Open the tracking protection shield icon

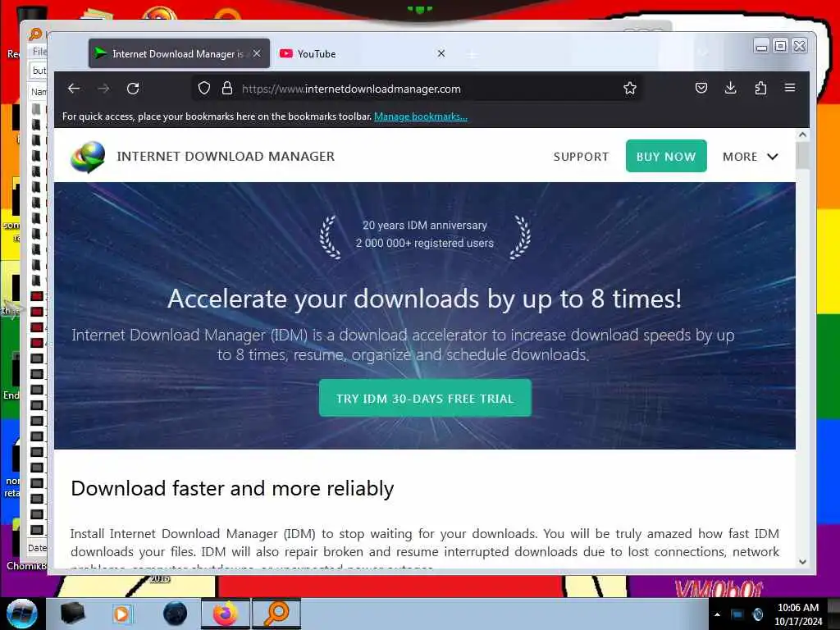point(204,89)
